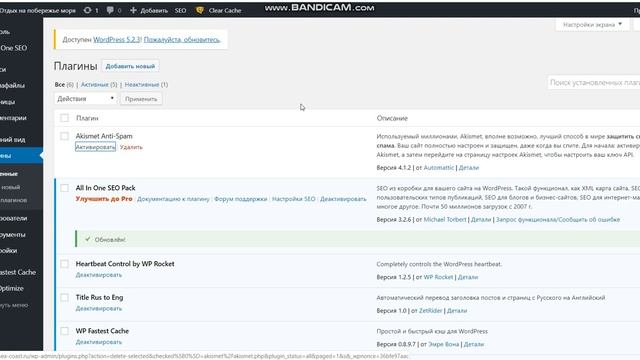Sort by the Плагин column header
This screenshot has height=360, width=640.
87,118
